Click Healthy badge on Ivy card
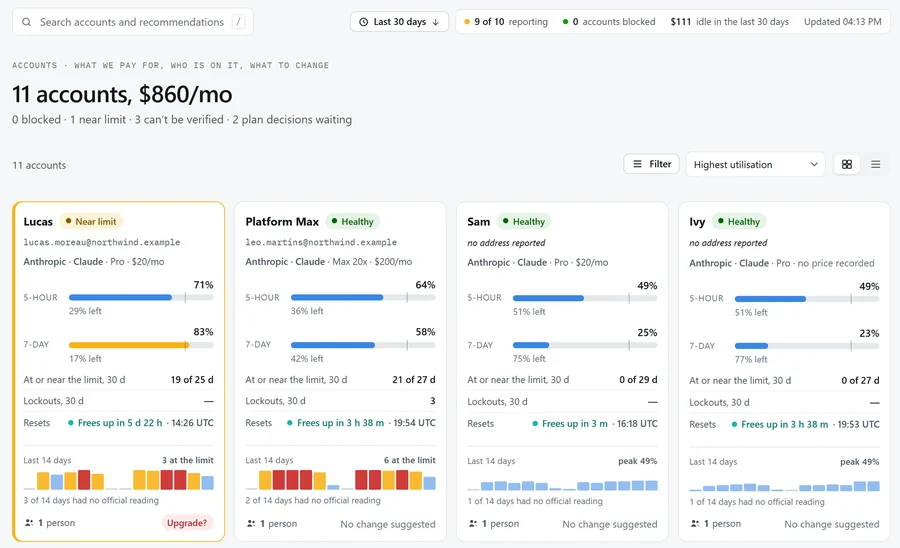The image size is (900, 548). point(738,221)
